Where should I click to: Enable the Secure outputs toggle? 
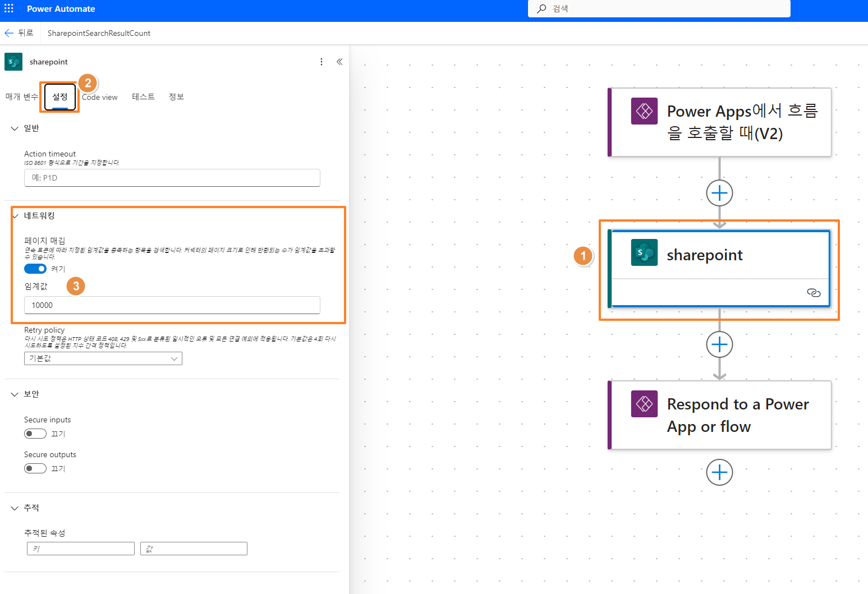click(x=35, y=468)
